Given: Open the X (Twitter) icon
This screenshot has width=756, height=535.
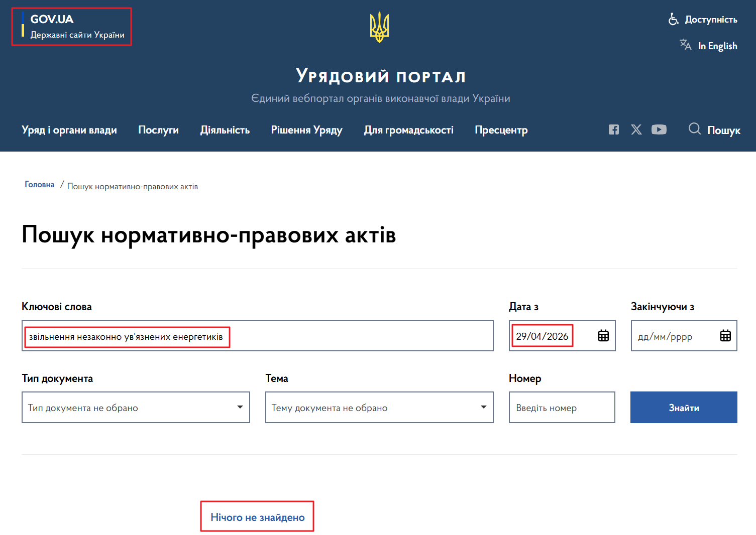Looking at the screenshot, I should pos(636,129).
